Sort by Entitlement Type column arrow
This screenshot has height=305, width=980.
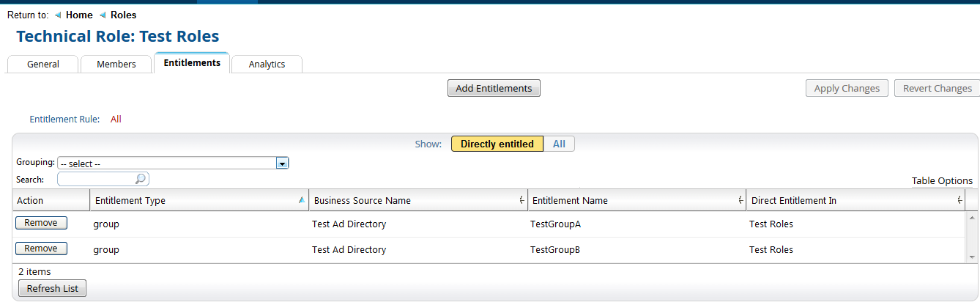coord(302,200)
